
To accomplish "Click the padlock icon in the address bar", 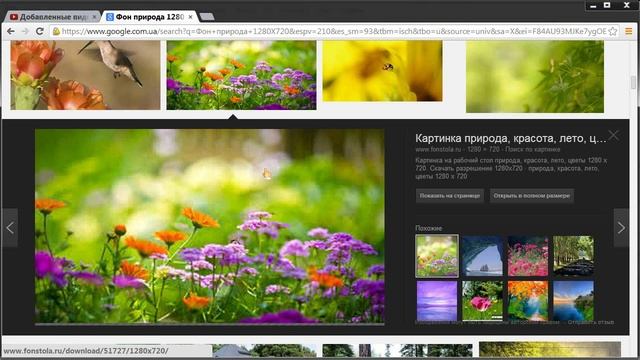I will [56, 31].
